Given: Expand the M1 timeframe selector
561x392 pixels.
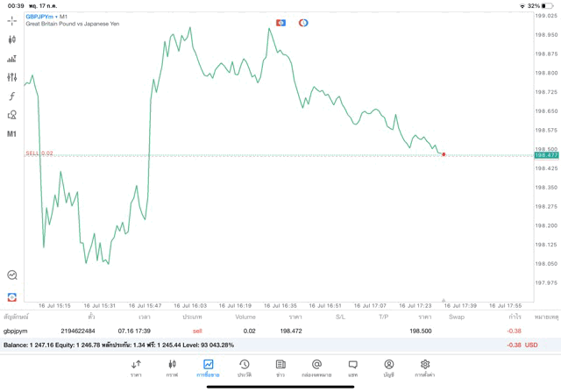Looking at the screenshot, I should click(x=12, y=134).
